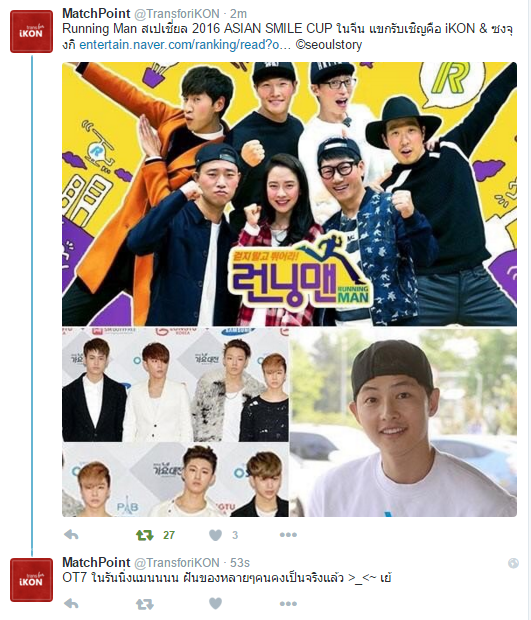Viewport: 531px width, 620px height.
Task: Open @TransforiKON handle in second tweet
Action: tap(177, 563)
